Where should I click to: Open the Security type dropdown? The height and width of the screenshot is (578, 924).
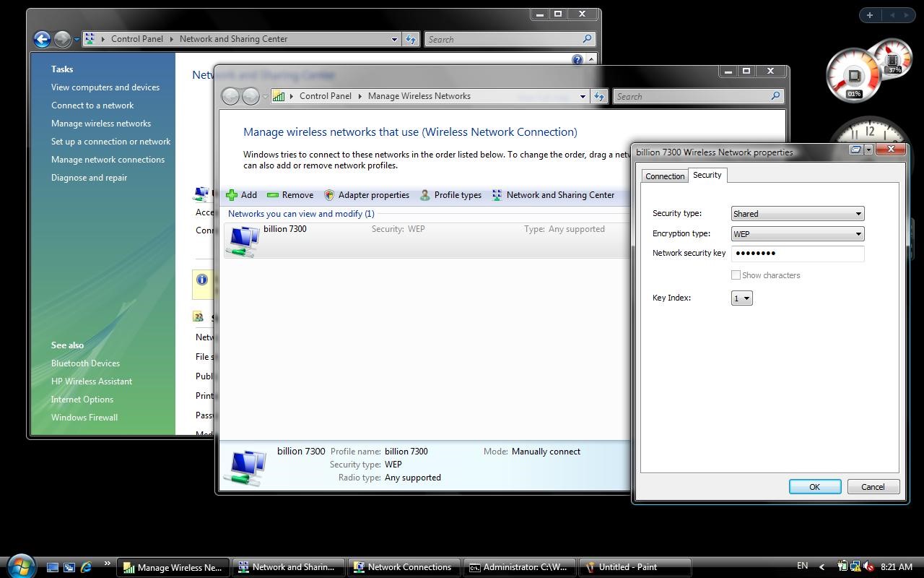798,214
